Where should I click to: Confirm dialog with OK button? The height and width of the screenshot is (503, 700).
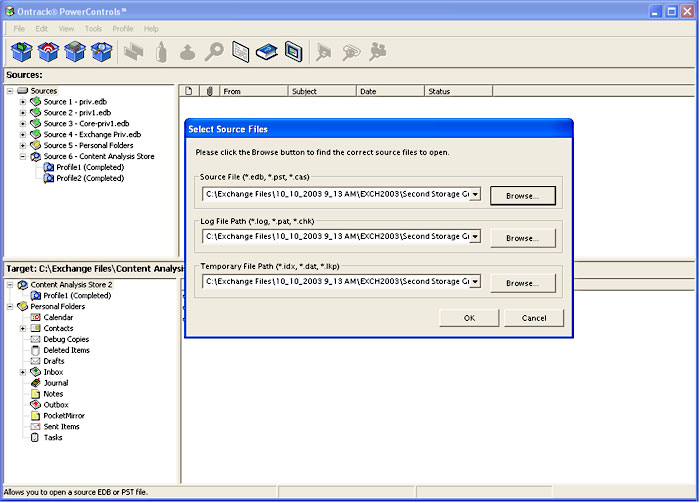469,318
